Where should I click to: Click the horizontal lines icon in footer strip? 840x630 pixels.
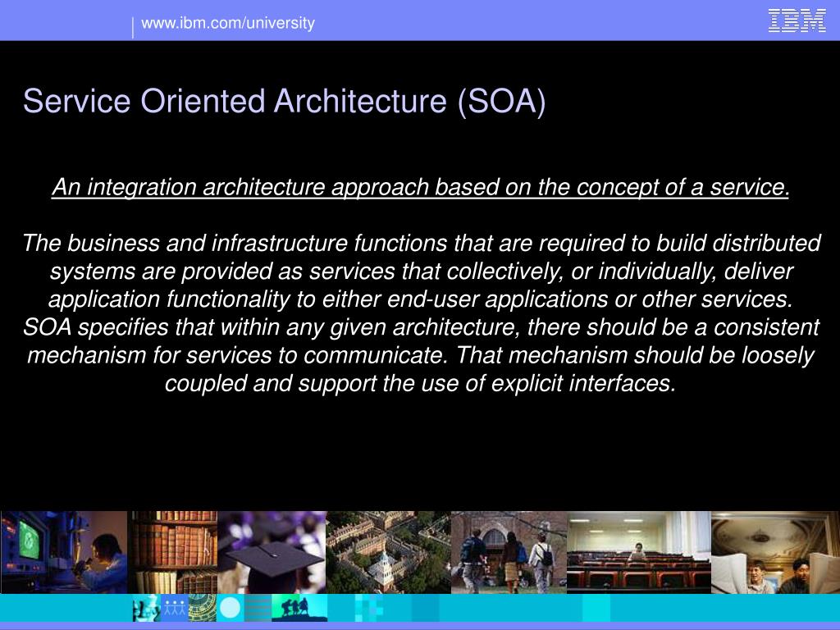(258, 608)
